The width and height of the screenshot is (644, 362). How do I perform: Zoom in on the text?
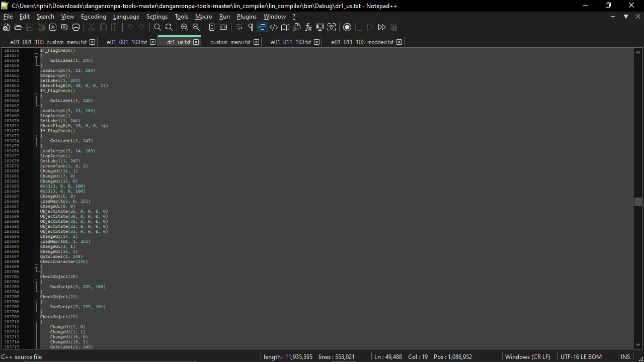185,27
